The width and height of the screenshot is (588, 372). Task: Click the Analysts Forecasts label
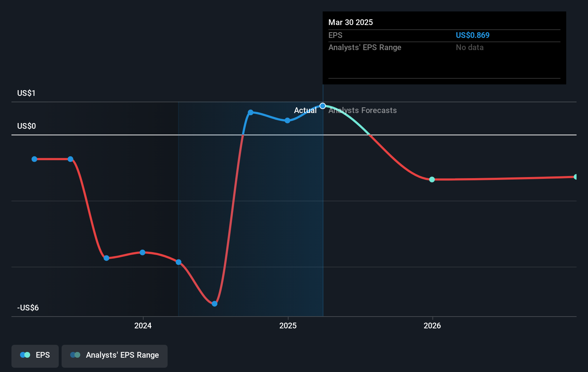coord(363,111)
